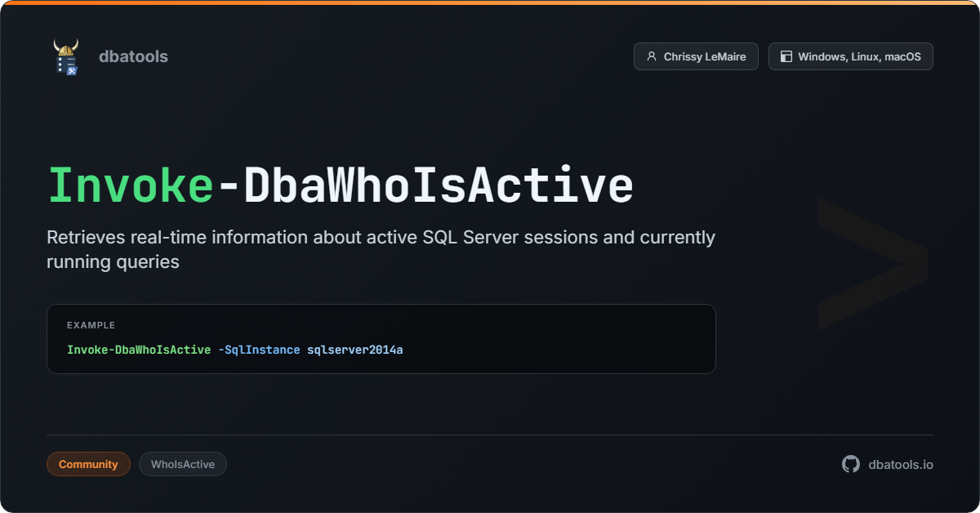Click the sqlserver2014a value in example
Image resolution: width=980 pixels, height=513 pixels.
tap(355, 350)
